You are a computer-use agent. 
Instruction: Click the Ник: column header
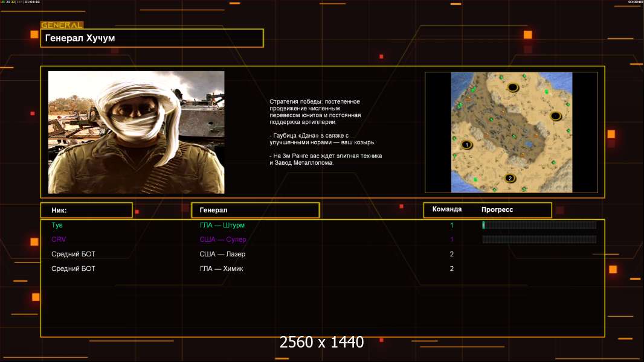tap(86, 210)
